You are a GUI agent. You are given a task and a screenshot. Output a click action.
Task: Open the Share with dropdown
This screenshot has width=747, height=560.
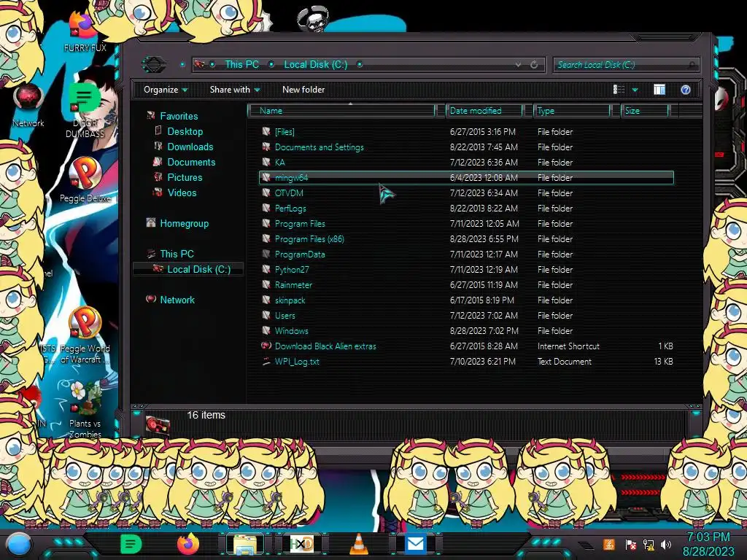pyautogui.click(x=235, y=90)
